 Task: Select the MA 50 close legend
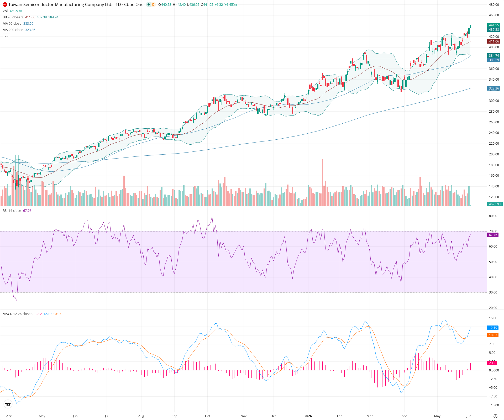point(12,23)
